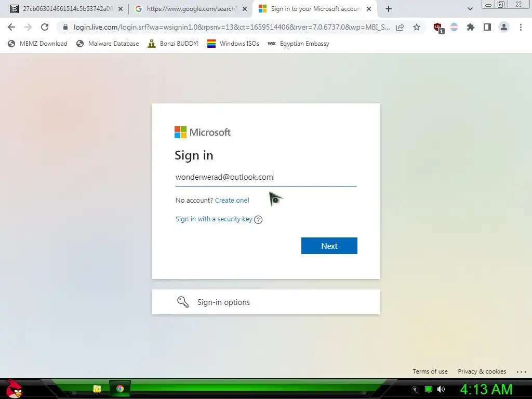Open the Extensions puzzle menu

[470, 27]
